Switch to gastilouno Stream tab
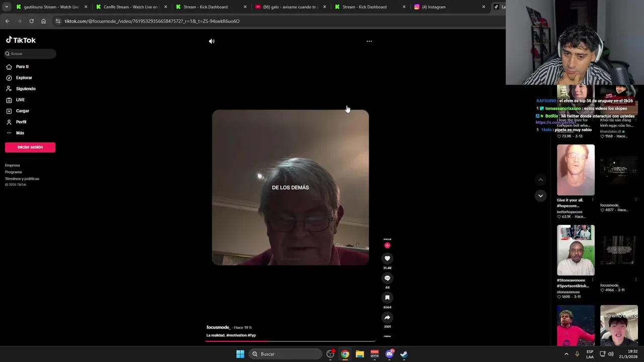Screen dimensions: 644x362 tap(51, 7)
